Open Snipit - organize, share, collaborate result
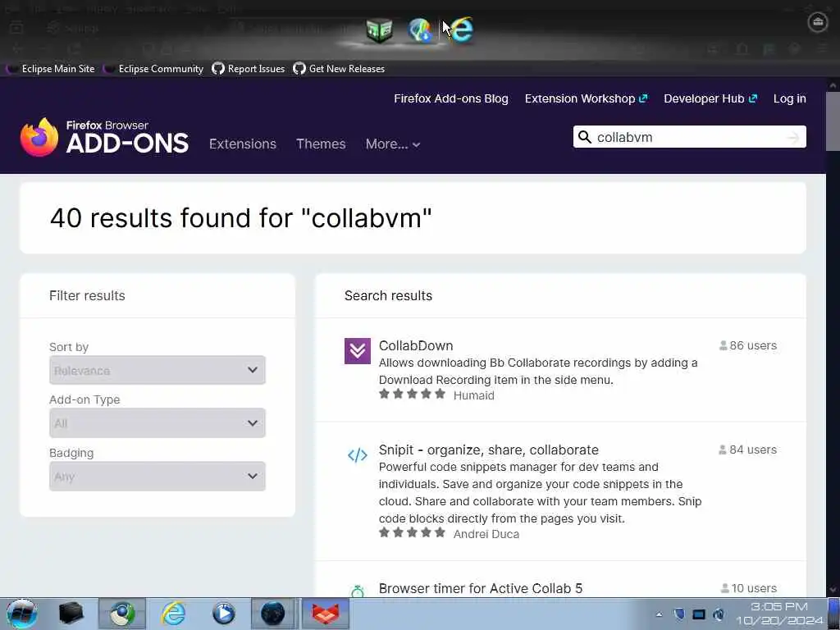This screenshot has width=840, height=630. coord(489,450)
